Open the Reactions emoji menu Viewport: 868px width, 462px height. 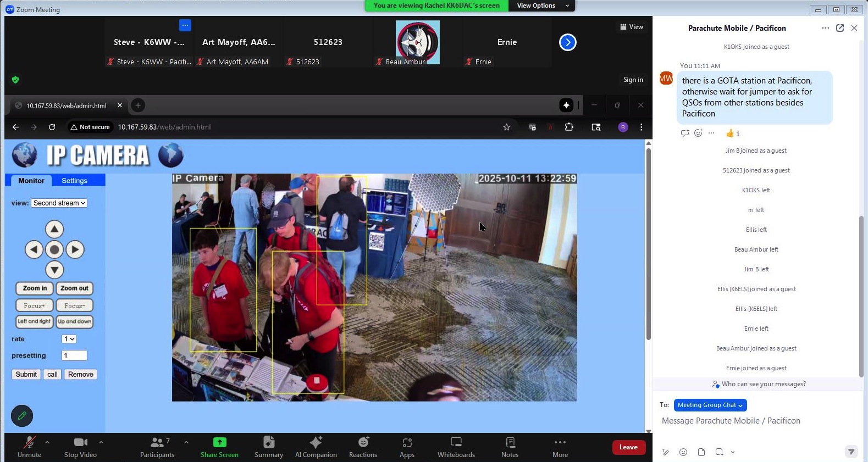click(x=363, y=447)
